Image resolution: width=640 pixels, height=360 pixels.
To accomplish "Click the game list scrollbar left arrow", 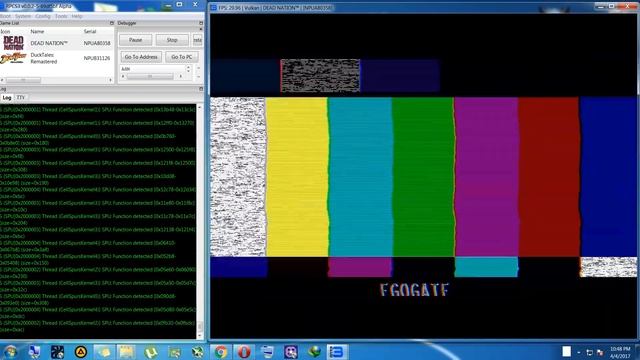I will (2, 80).
